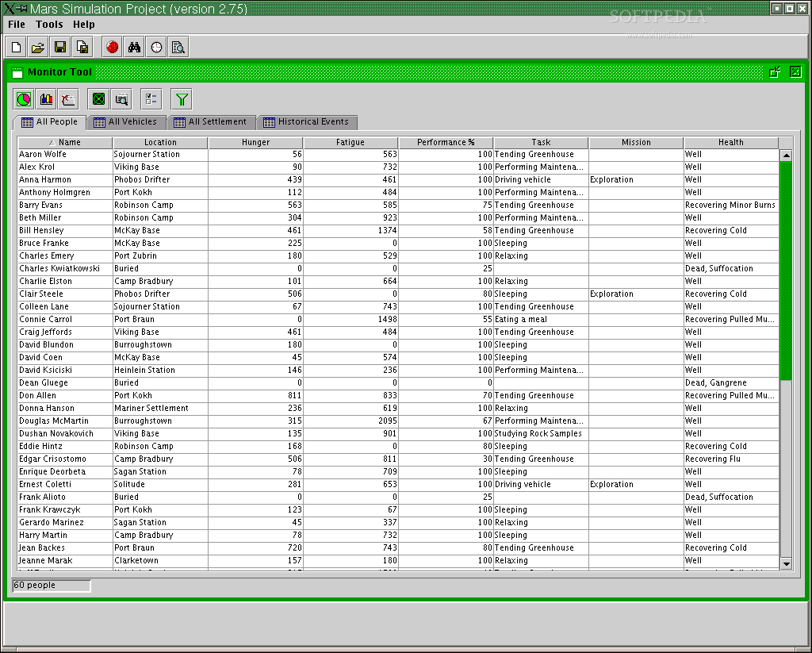
Task: Switch to All Settlement tab
Action: click(x=211, y=121)
